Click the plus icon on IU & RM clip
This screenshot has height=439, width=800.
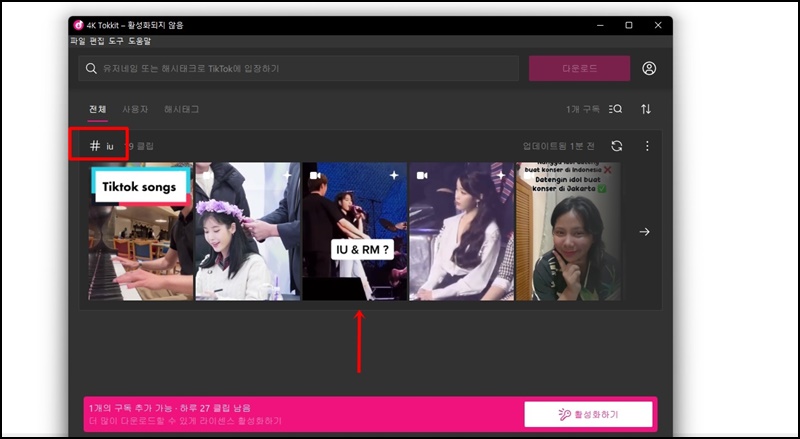394,175
